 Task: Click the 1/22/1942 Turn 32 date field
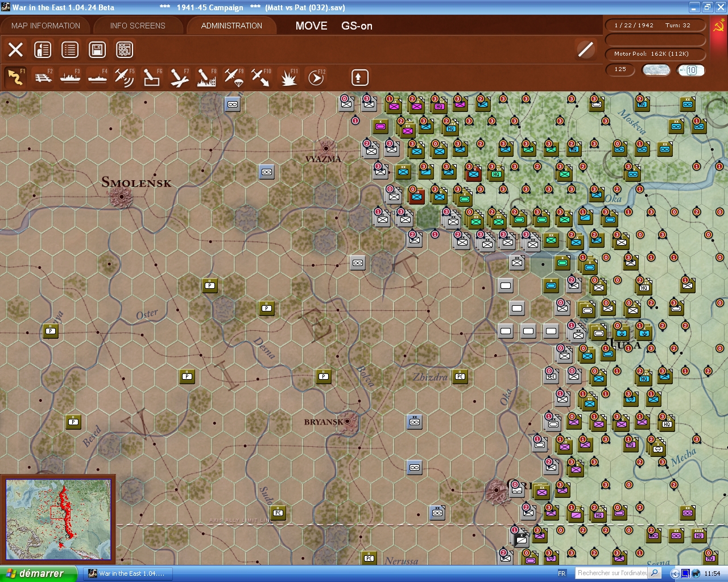[x=655, y=26]
